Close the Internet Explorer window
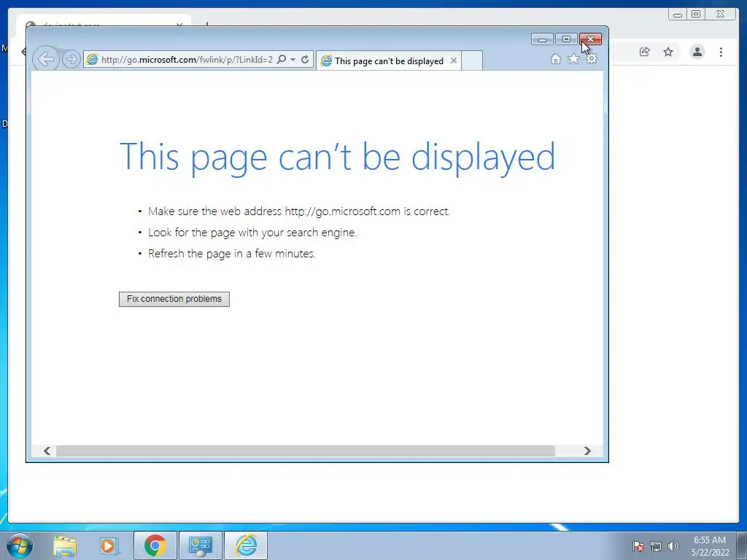The image size is (747, 560). [591, 39]
